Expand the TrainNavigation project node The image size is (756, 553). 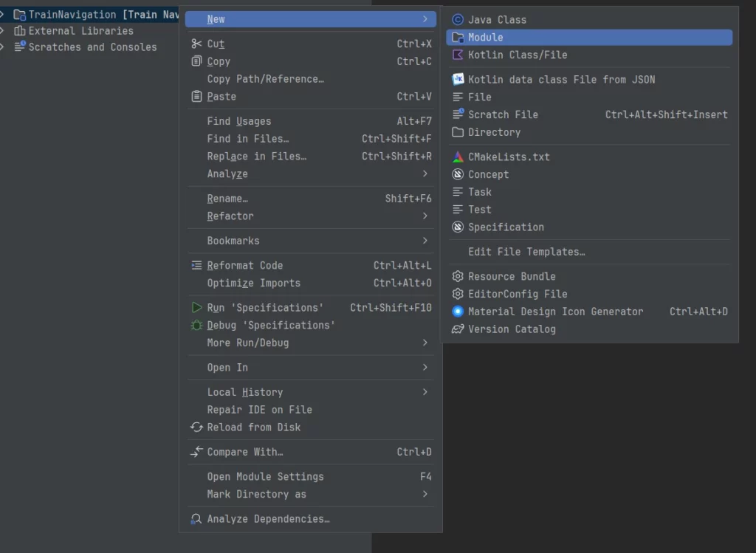click(x=3, y=15)
